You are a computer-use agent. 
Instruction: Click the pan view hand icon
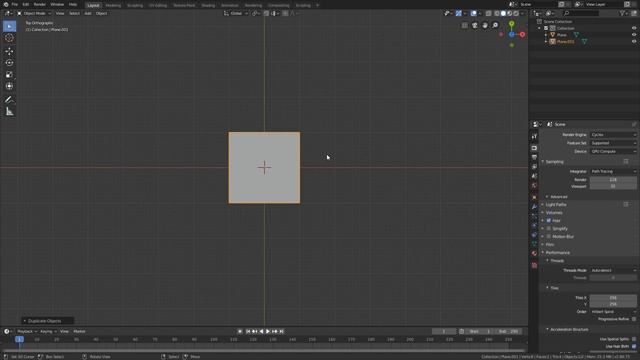point(485,25)
